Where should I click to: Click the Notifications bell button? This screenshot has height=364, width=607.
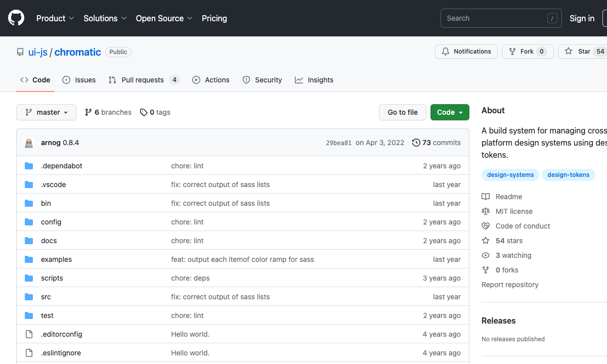click(x=466, y=52)
